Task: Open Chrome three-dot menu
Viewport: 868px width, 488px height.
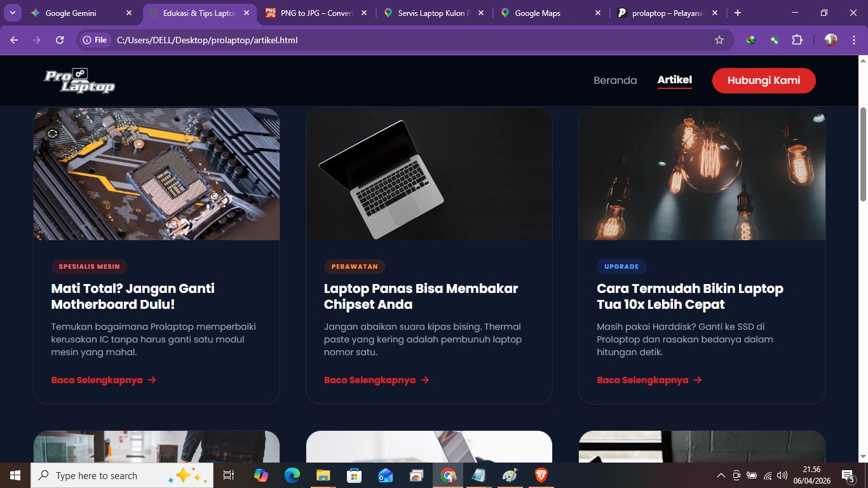Action: pyautogui.click(x=855, y=40)
